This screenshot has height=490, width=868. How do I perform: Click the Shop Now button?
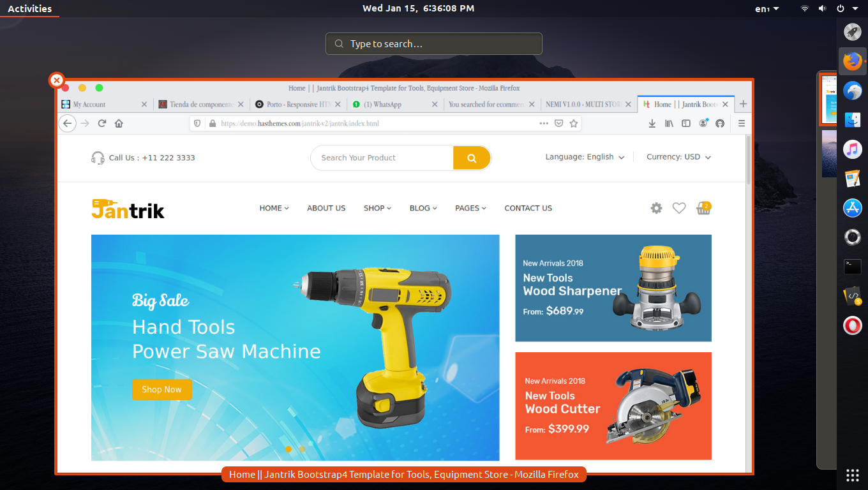tap(161, 390)
